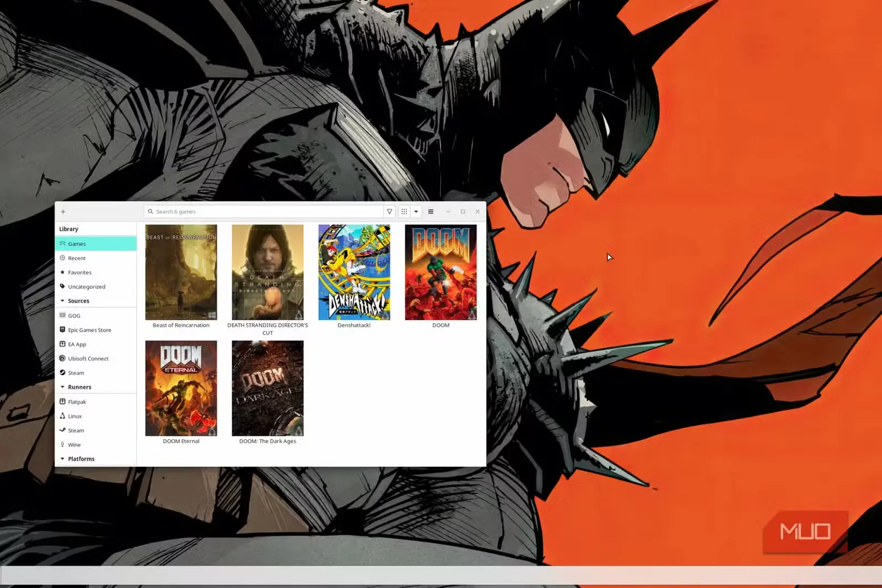
Task: Open the Favorites category
Action: [96, 272]
